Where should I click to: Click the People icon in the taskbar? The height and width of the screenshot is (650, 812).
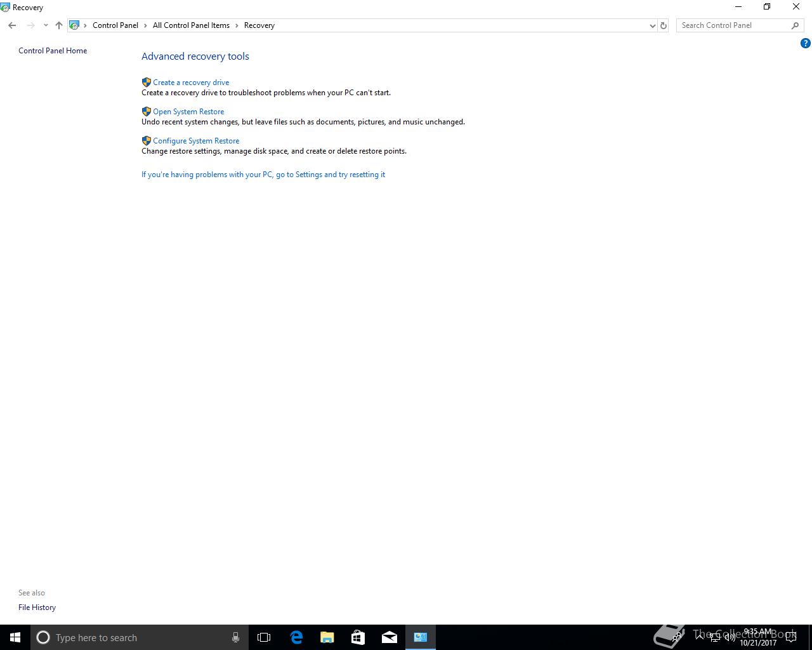[x=678, y=637]
